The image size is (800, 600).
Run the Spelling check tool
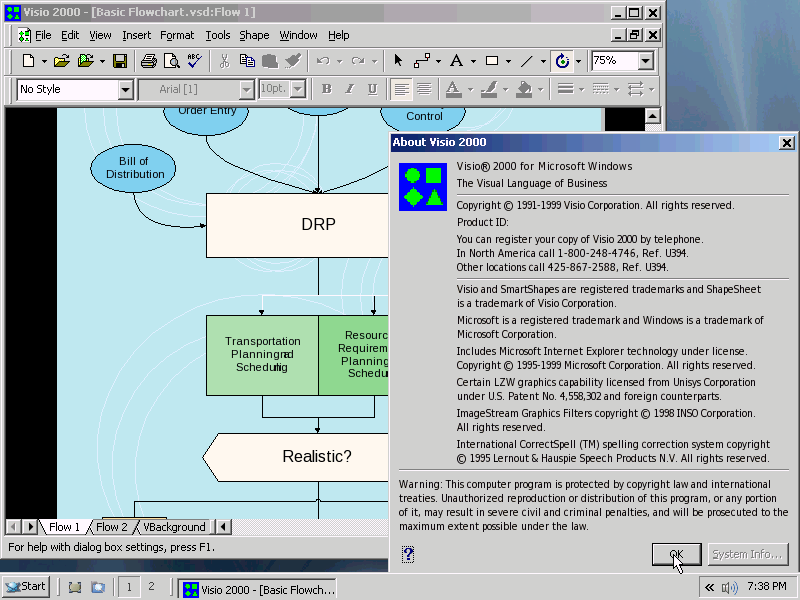194,61
